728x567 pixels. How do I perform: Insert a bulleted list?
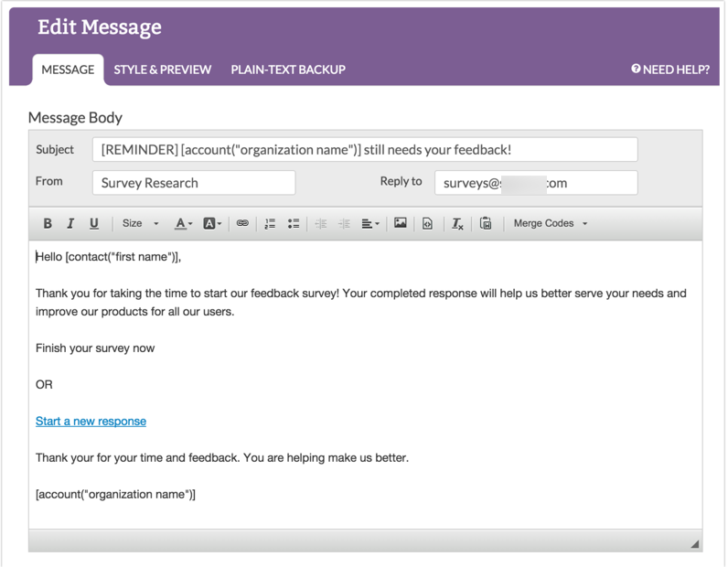(294, 223)
